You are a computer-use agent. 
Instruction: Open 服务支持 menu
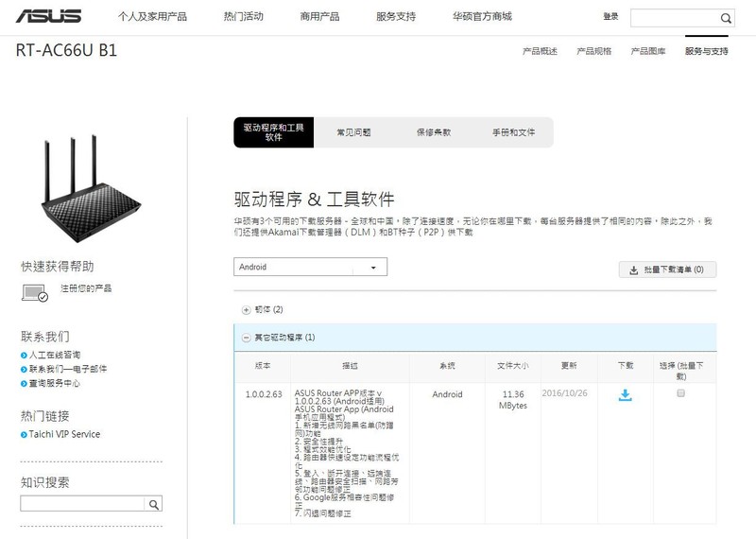pos(396,16)
